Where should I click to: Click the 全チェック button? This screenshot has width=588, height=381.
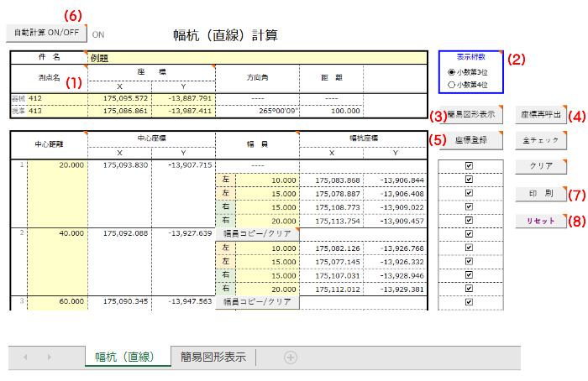(x=540, y=141)
